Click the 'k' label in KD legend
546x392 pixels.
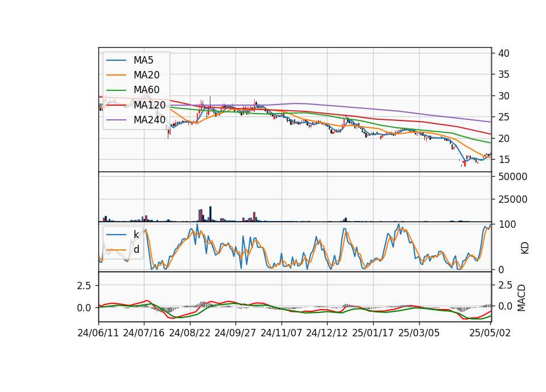(136, 235)
